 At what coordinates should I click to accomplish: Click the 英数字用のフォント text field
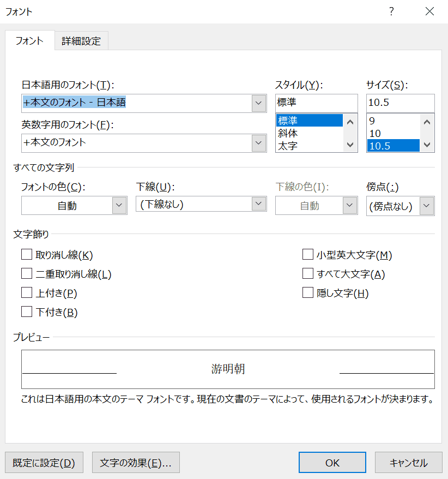click(137, 143)
